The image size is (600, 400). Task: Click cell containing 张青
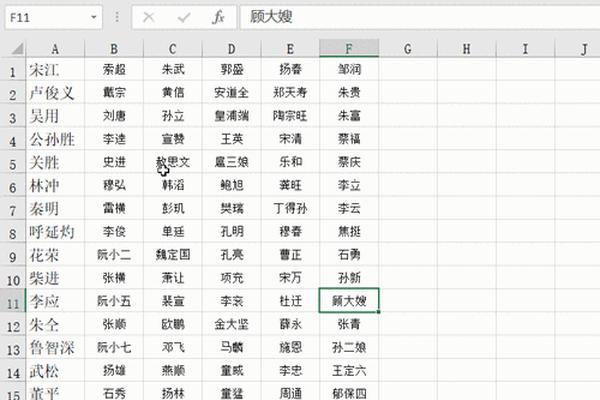349,325
